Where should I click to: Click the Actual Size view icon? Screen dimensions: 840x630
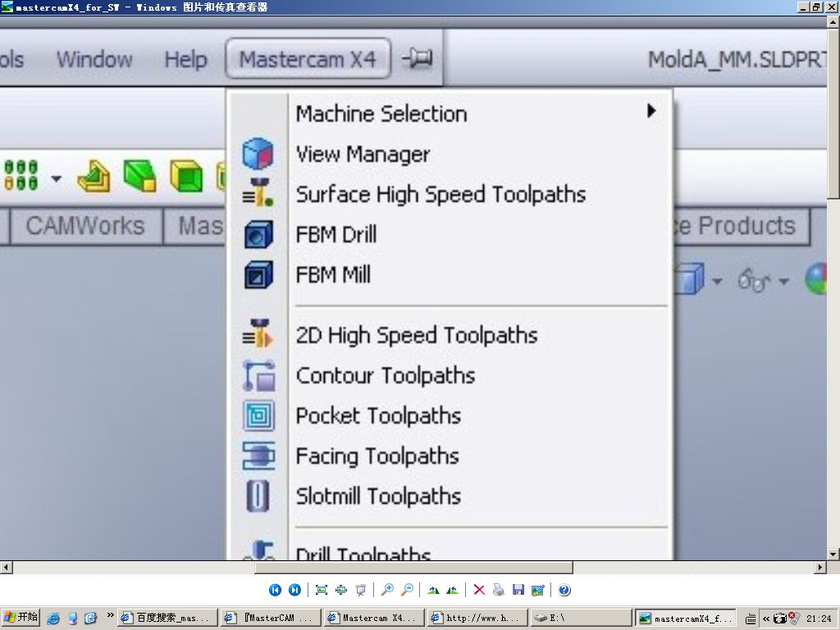(x=341, y=590)
